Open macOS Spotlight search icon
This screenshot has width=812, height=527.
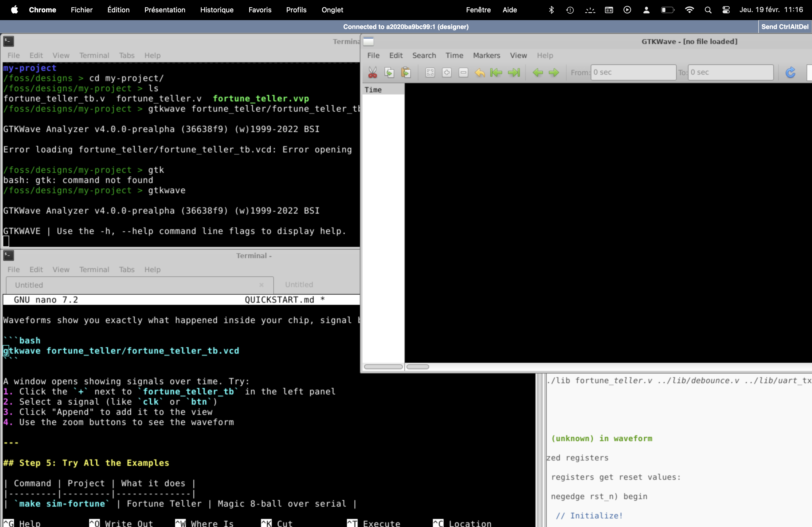click(708, 10)
